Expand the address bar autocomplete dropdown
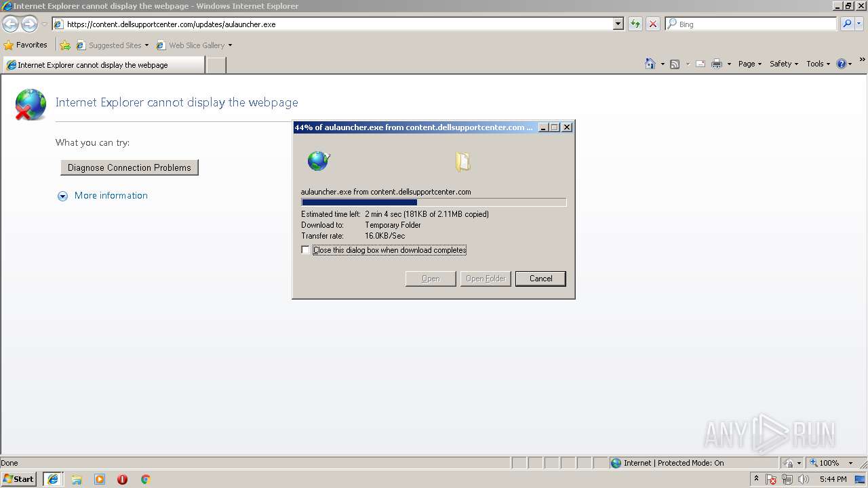Screen dimensions: 868x488 coord(618,24)
